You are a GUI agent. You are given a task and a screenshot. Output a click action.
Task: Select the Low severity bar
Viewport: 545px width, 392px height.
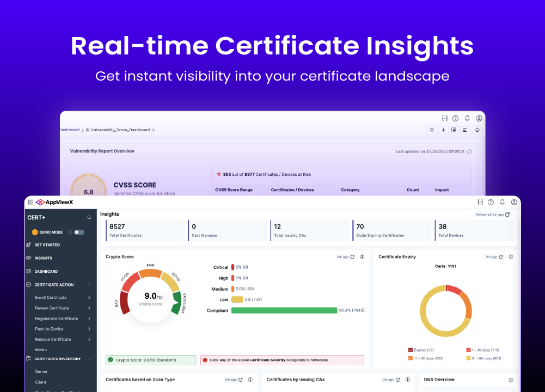coord(237,299)
